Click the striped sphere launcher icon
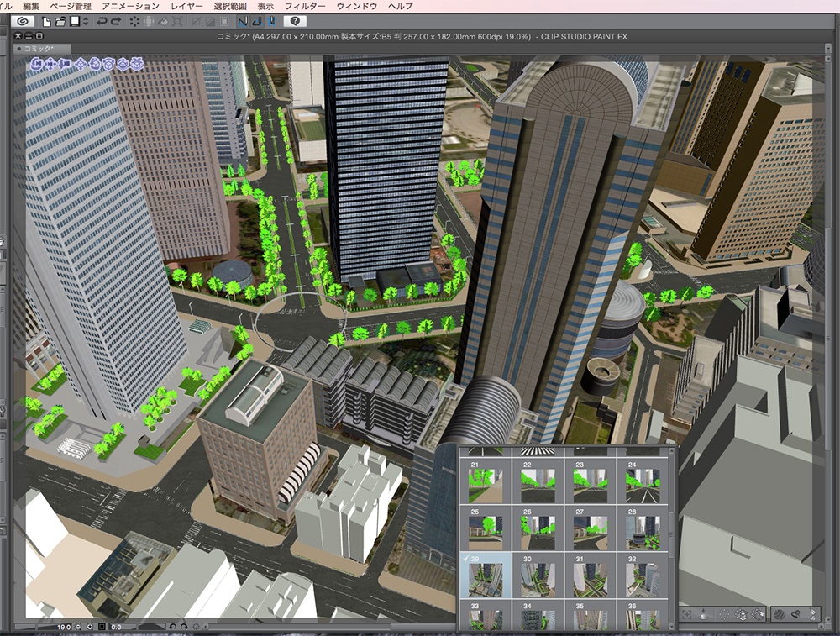Viewport: 840px width, 636px height. coord(779,614)
